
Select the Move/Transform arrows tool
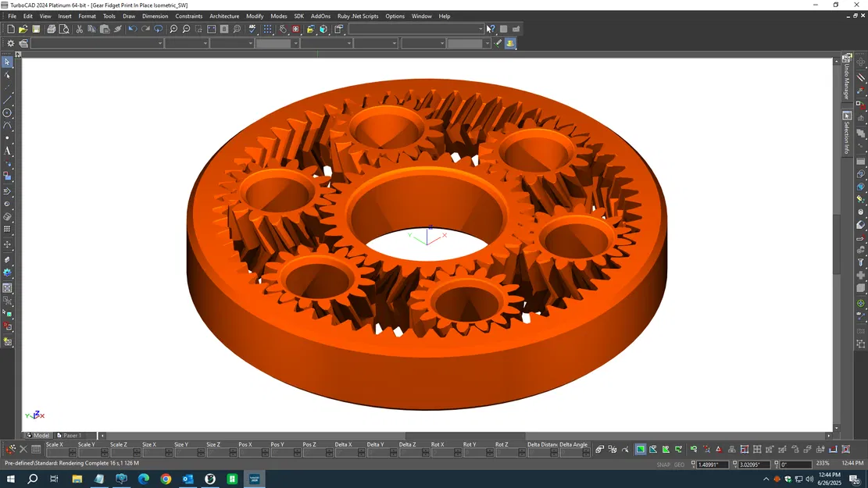(7, 244)
